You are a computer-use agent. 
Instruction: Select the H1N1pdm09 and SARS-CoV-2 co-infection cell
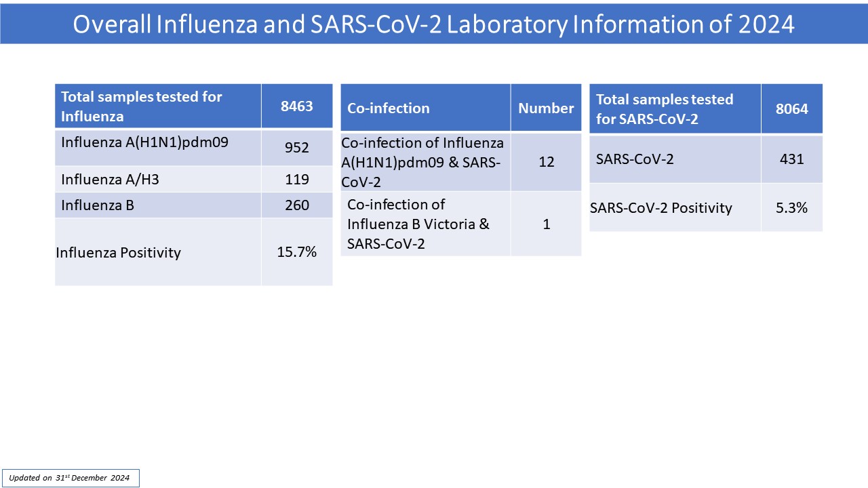coord(425,162)
